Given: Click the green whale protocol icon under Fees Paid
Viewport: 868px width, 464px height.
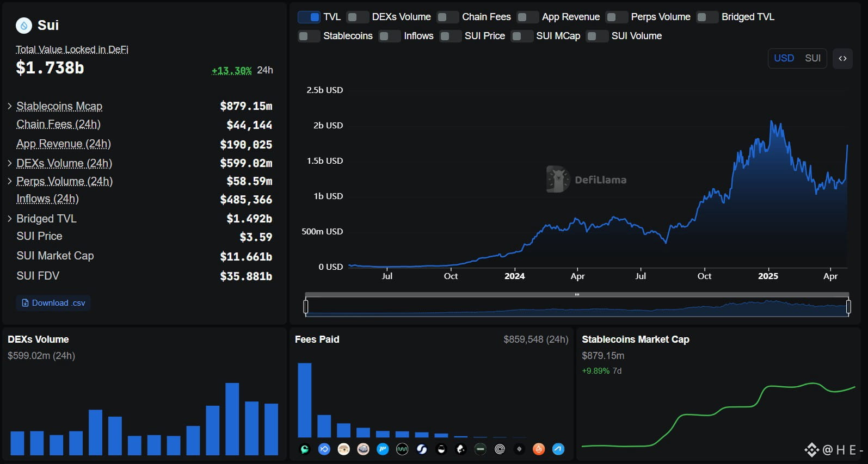Looking at the screenshot, I should 305,449.
